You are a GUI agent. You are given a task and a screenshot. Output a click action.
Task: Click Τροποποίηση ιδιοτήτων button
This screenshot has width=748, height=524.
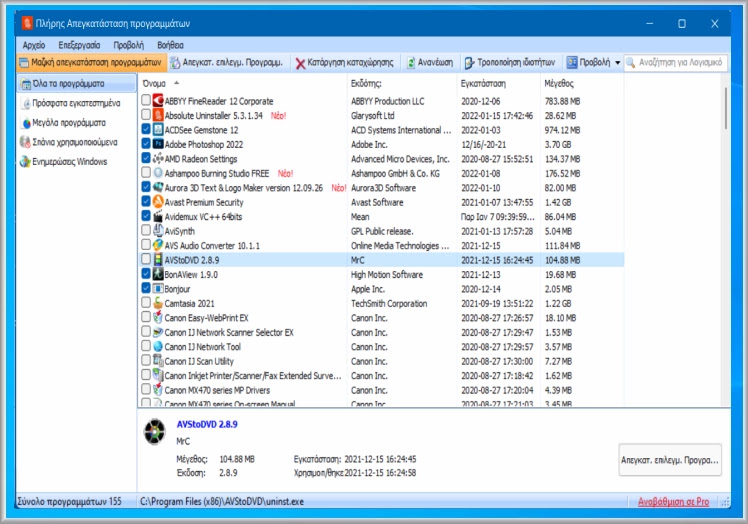[510, 63]
